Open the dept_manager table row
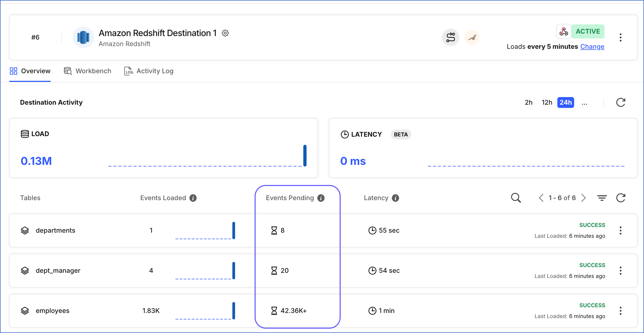 [323, 271]
